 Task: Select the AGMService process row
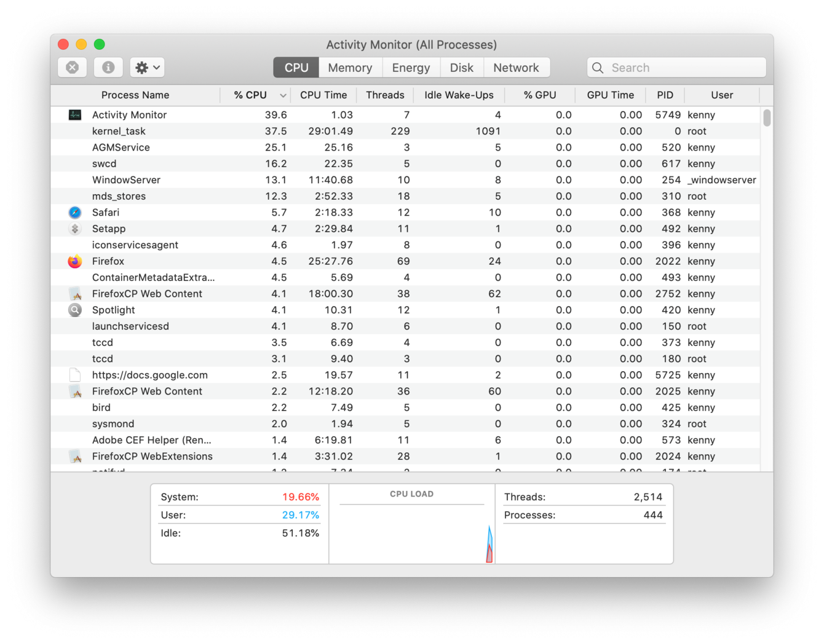pyautogui.click(x=406, y=147)
